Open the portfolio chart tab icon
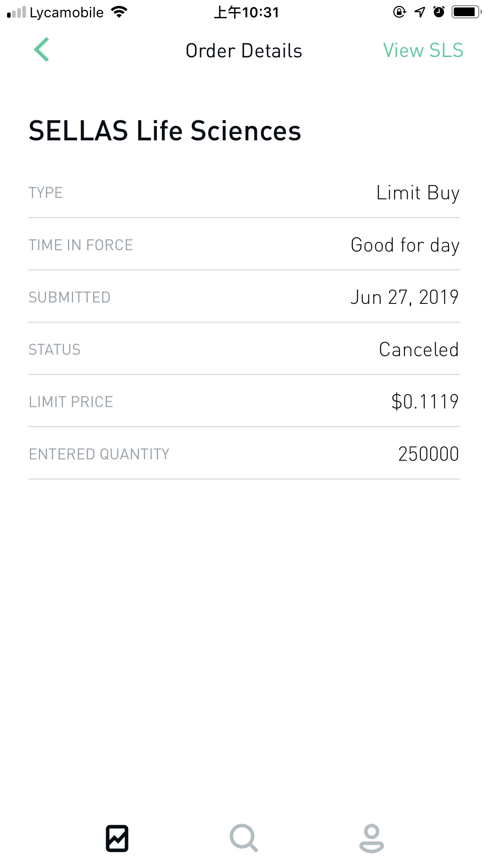The width and height of the screenshot is (488, 868). [x=117, y=838]
